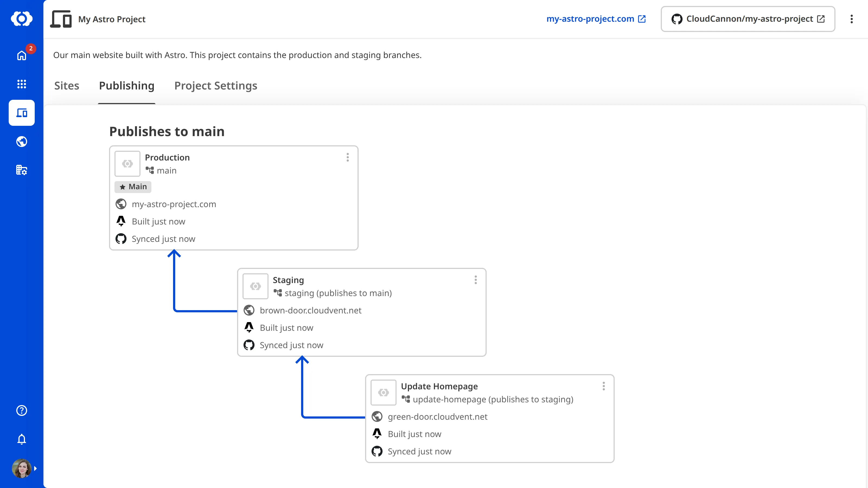Open the notifications bell icon
Screen dimensions: 868x488
(x=22, y=439)
